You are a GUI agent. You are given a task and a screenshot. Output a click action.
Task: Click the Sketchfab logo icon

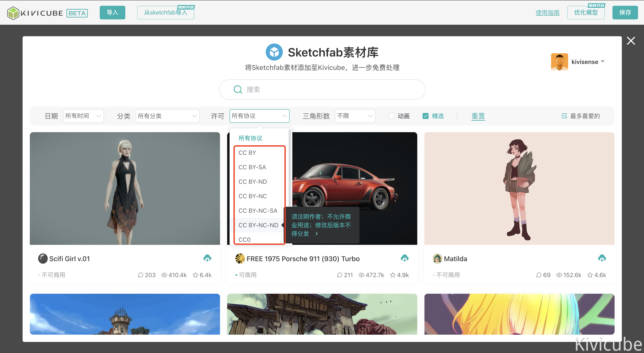[x=274, y=52]
